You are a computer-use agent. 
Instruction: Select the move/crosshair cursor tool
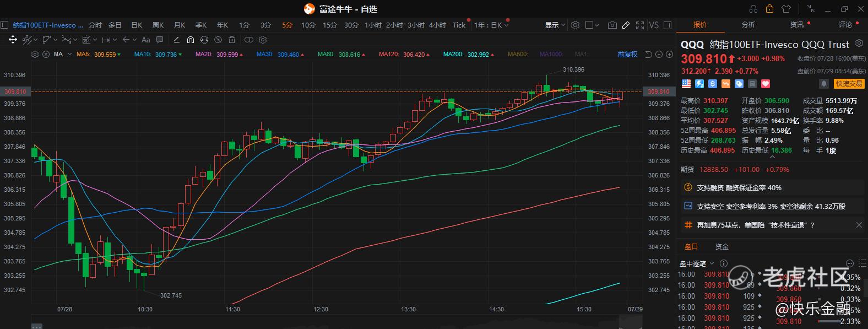click(13, 40)
